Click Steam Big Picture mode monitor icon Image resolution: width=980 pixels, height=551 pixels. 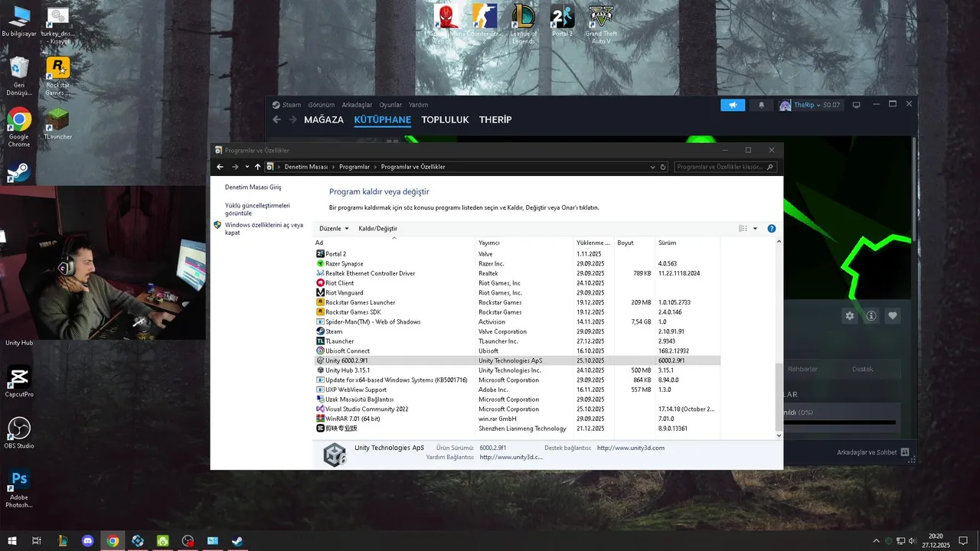click(x=856, y=105)
